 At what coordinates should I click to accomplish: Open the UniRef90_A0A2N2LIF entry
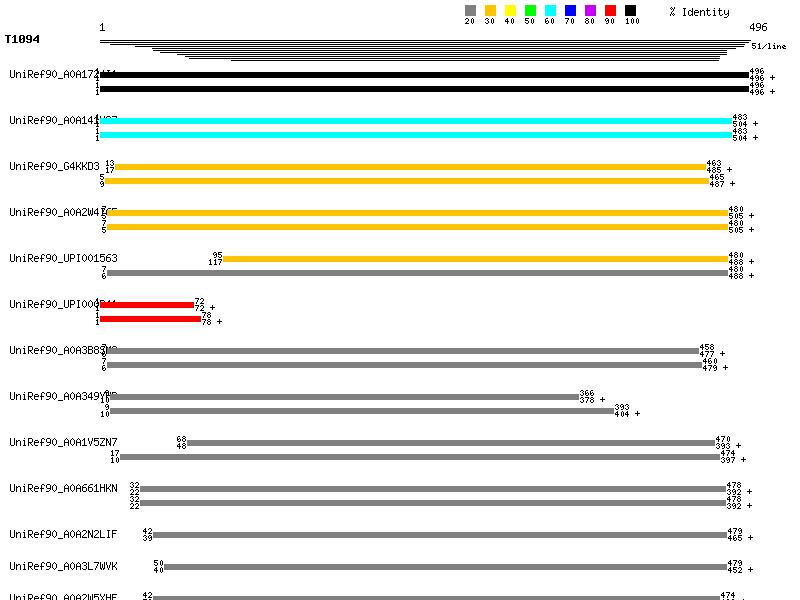(x=63, y=534)
